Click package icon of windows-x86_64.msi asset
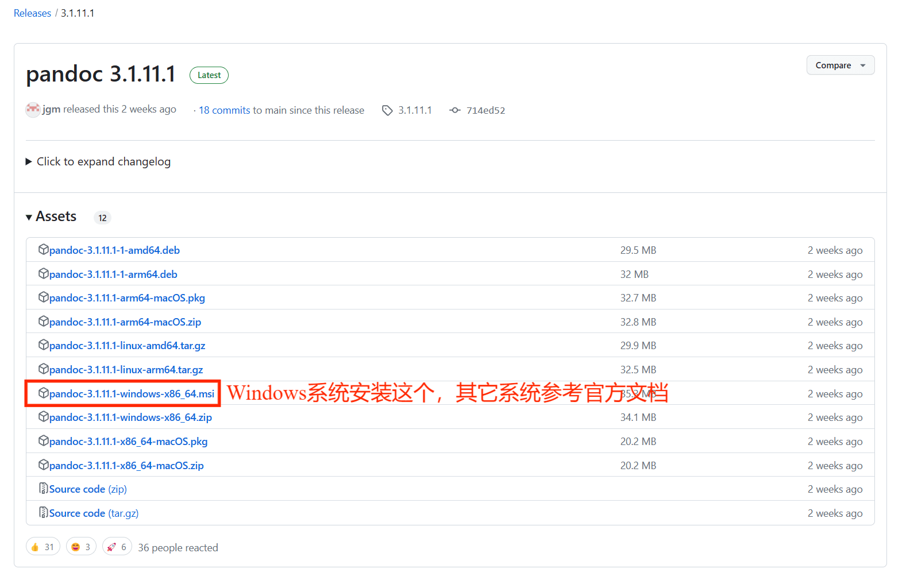Image resolution: width=906 pixels, height=588 pixels. [x=44, y=393]
